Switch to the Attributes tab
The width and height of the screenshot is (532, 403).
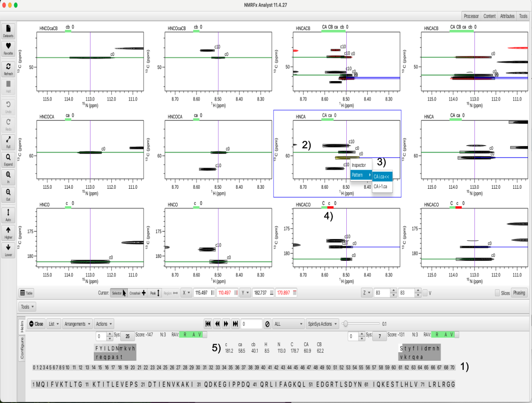(507, 16)
